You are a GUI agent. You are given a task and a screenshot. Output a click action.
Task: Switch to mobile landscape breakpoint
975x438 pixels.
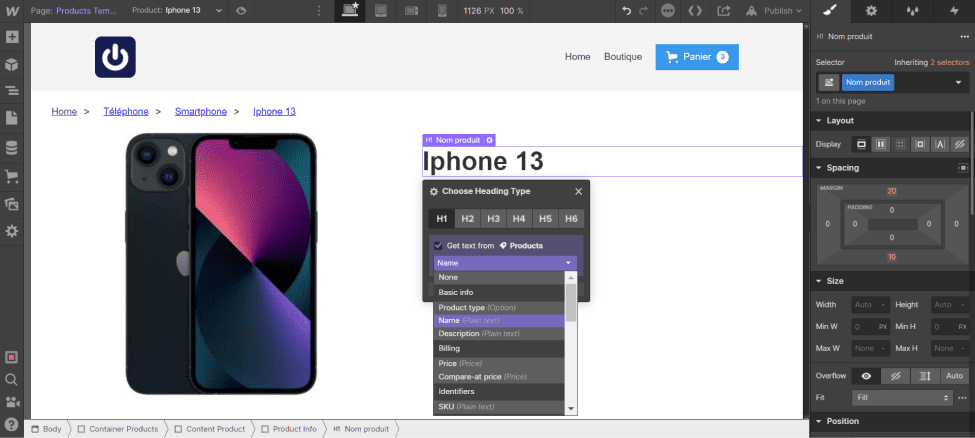point(411,11)
